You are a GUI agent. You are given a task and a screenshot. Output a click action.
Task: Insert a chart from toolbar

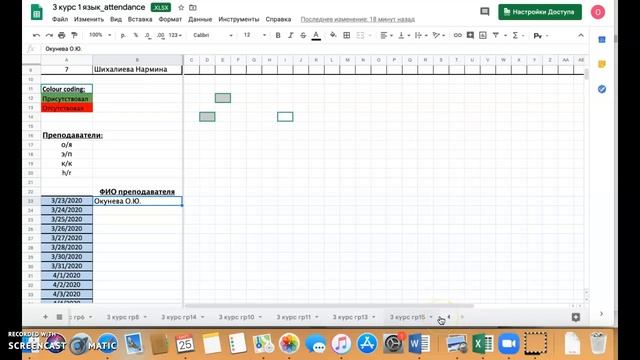pos(483,36)
